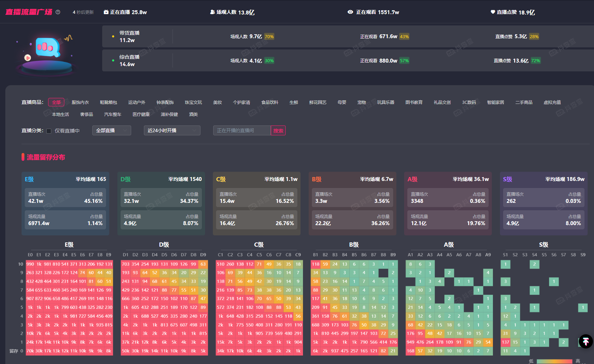This screenshot has width=594, height=364.
Task: Switch to the 鞋靴箱包 category
Action: (109, 102)
